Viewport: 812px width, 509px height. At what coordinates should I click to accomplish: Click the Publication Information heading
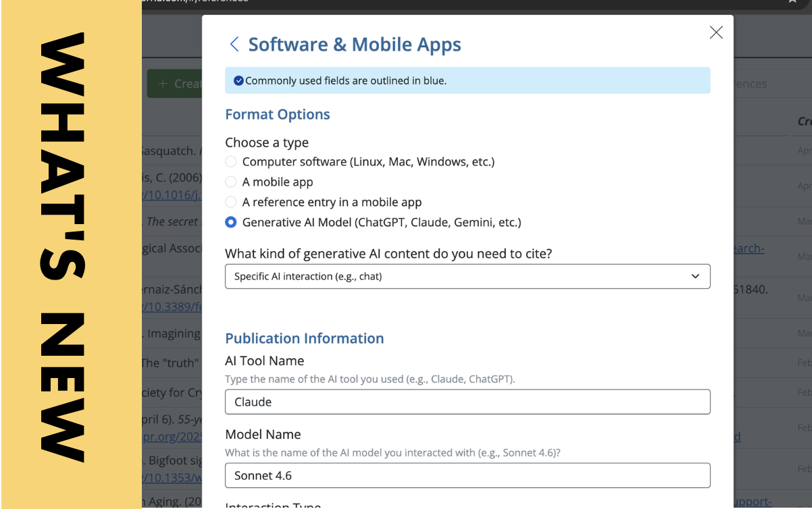click(x=305, y=338)
